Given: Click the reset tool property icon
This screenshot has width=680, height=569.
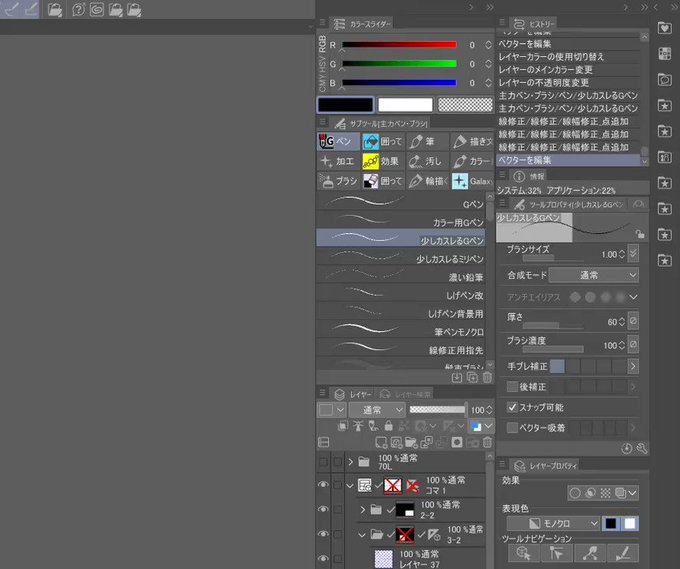Looking at the screenshot, I should [626, 448].
